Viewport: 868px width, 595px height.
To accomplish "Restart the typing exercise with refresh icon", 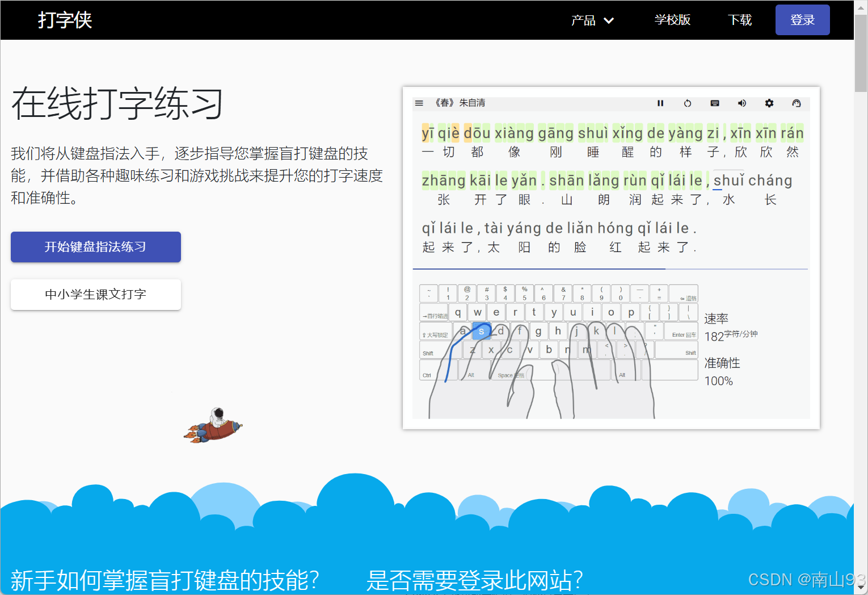I will pyautogui.click(x=688, y=103).
